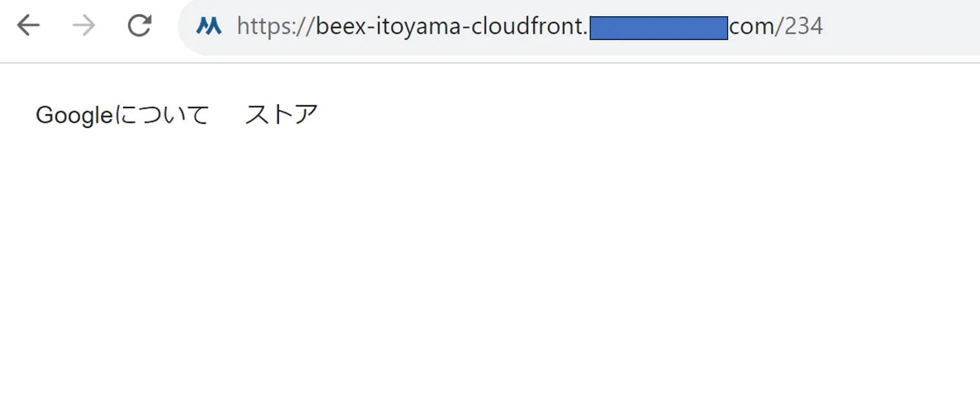Click the com text after the blue box
This screenshot has width=980, height=412.
752,27
